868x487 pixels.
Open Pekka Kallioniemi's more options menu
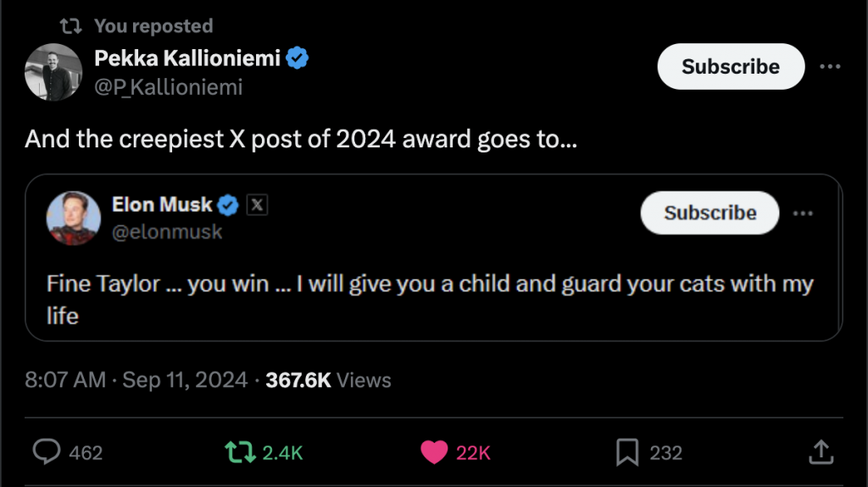(830, 66)
